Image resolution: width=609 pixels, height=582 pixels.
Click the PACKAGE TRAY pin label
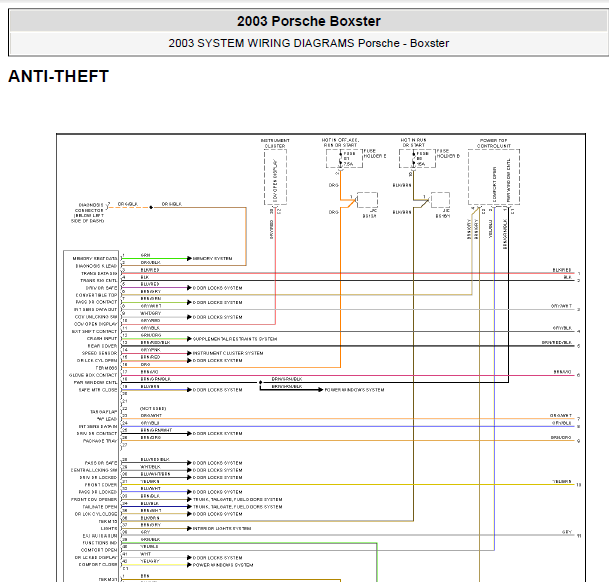[100, 441]
